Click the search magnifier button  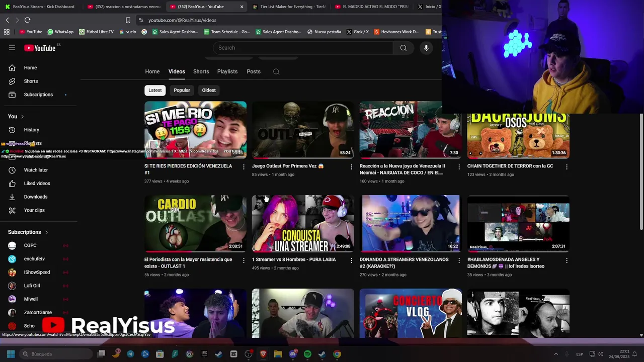[x=403, y=48]
